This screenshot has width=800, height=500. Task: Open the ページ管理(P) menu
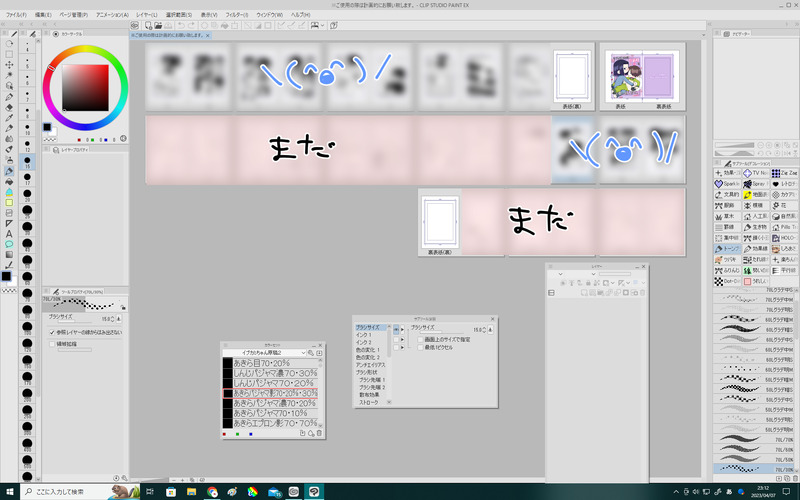click(73, 15)
